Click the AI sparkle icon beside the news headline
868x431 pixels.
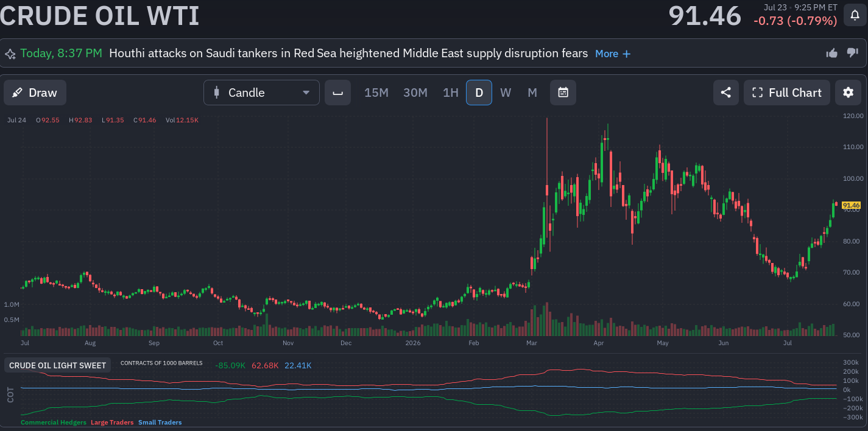point(10,54)
